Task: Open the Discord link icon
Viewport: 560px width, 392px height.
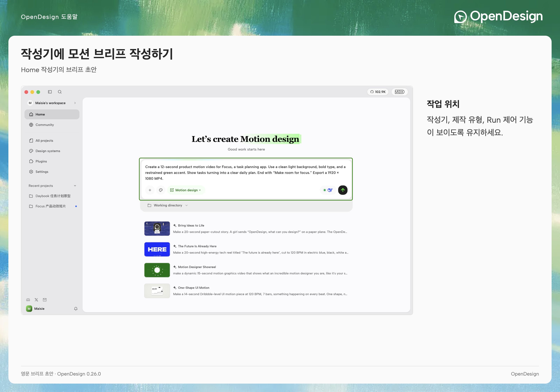Action: click(x=28, y=300)
